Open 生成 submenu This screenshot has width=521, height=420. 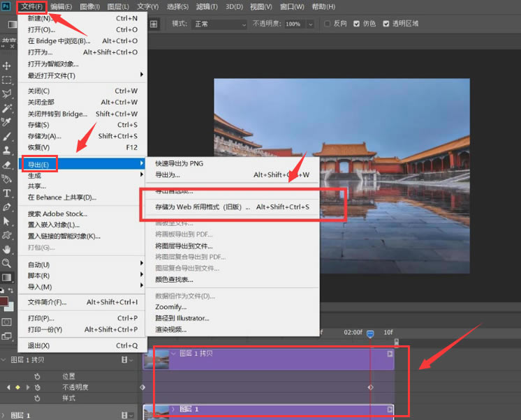82,175
